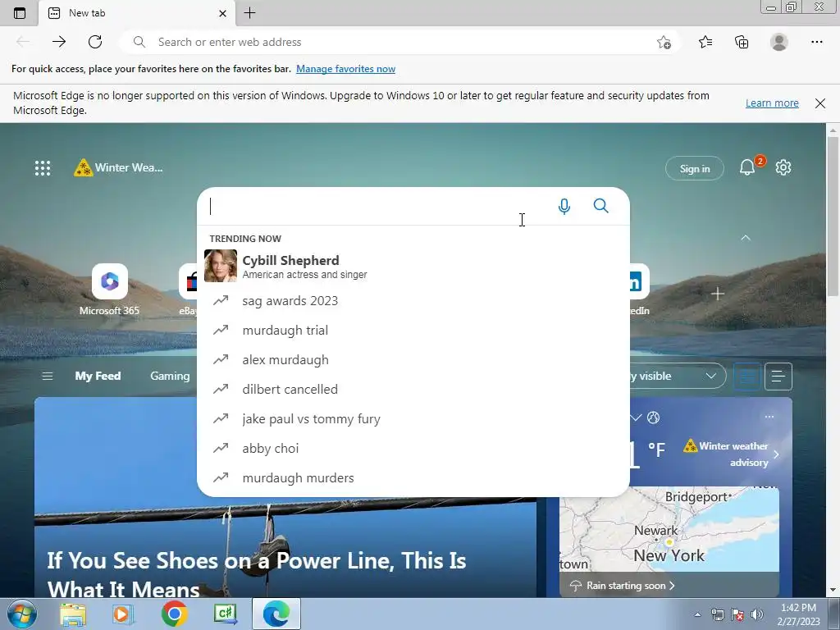The height and width of the screenshot is (630, 840).
Task: Open the Favorites list icon
Action: [705, 42]
